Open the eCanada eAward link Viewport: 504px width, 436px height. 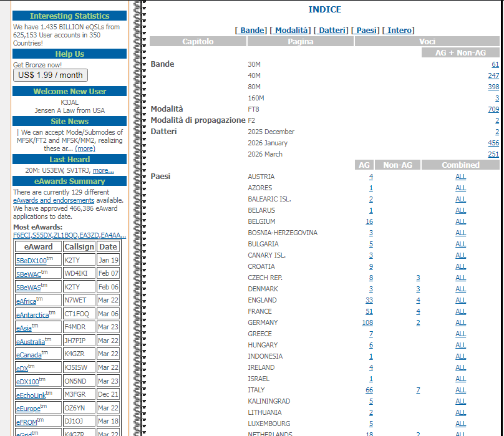coord(29,355)
